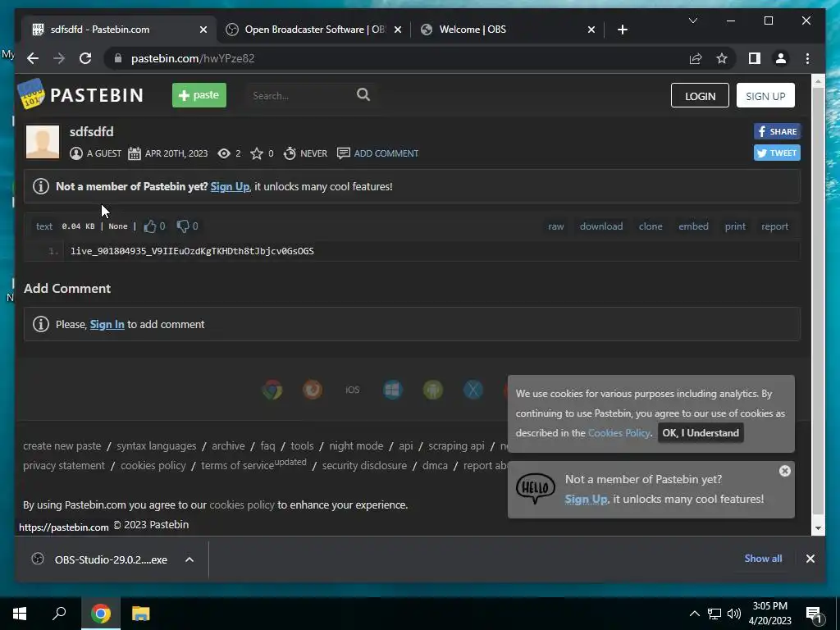This screenshot has width=840, height=630.
Task: Click the address bar URL
Action: tap(193, 58)
